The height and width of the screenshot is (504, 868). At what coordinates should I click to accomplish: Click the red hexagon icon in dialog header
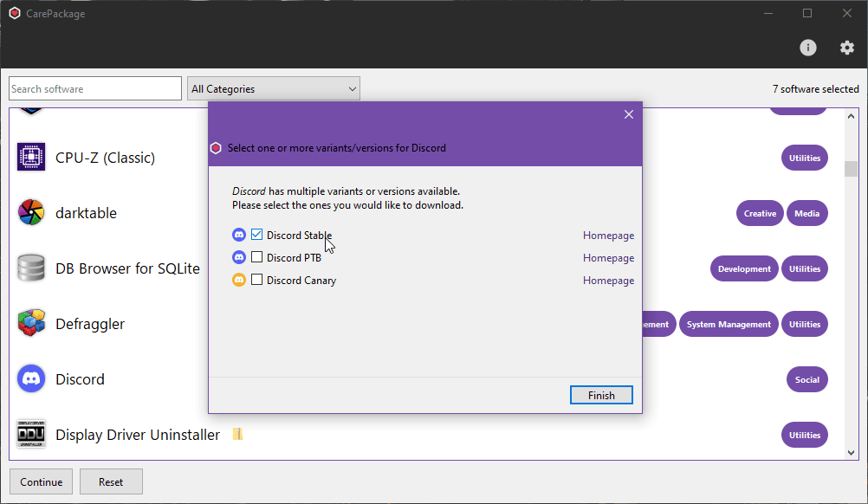(x=216, y=148)
